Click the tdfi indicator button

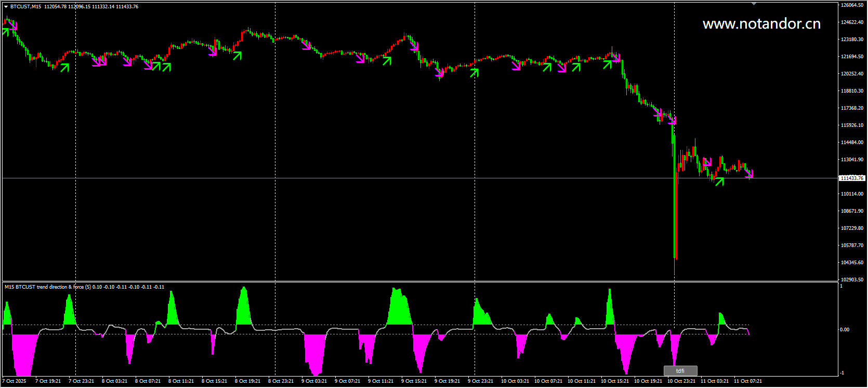coord(680,371)
